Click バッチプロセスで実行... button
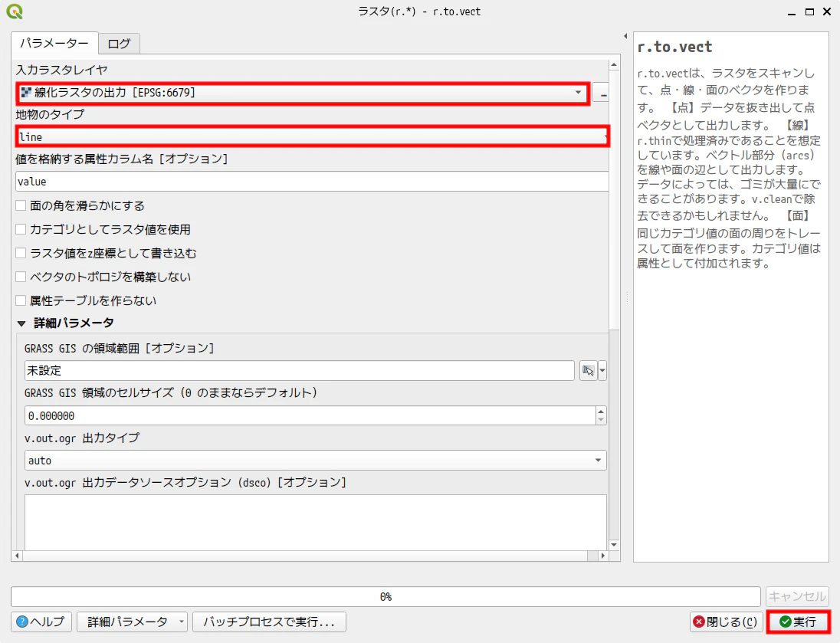 pos(269,622)
